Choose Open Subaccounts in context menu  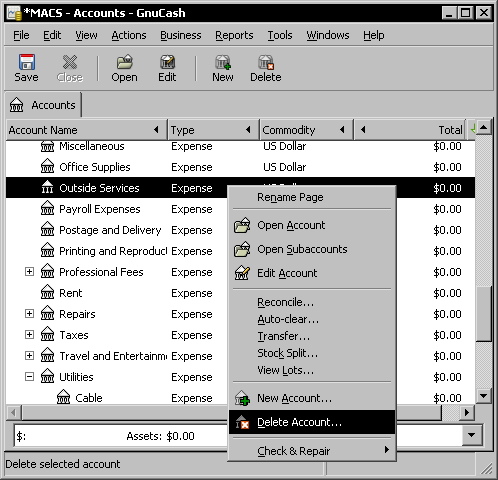pyautogui.click(x=312, y=249)
